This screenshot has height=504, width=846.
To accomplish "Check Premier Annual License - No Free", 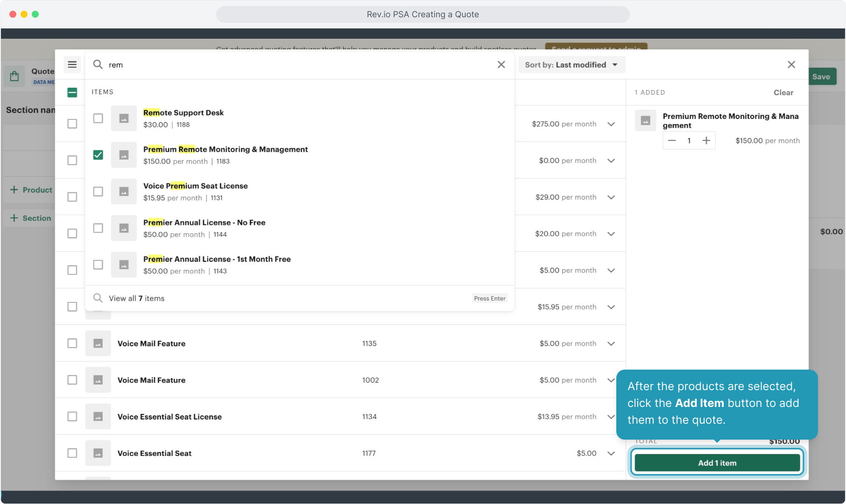I will coord(98,228).
